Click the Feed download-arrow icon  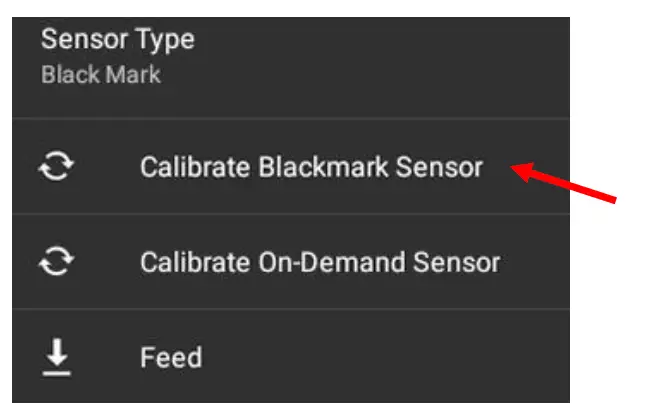(x=57, y=358)
